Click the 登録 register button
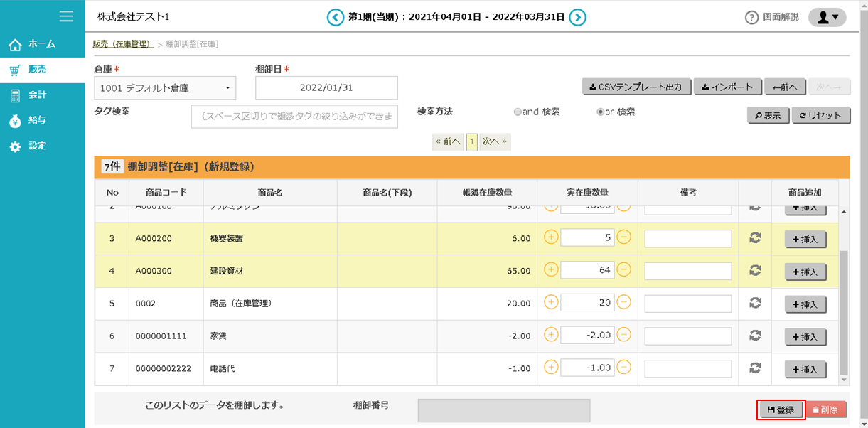The height and width of the screenshot is (428, 868). click(x=781, y=410)
